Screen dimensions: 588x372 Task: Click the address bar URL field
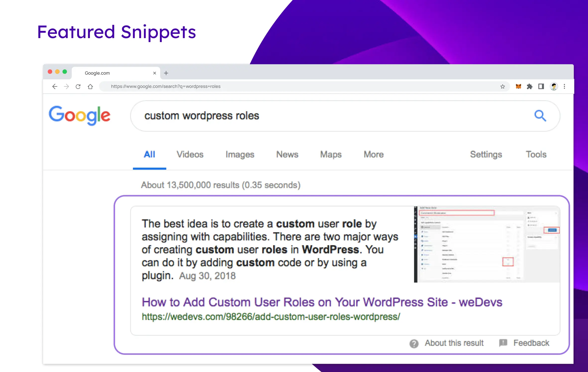(304, 86)
